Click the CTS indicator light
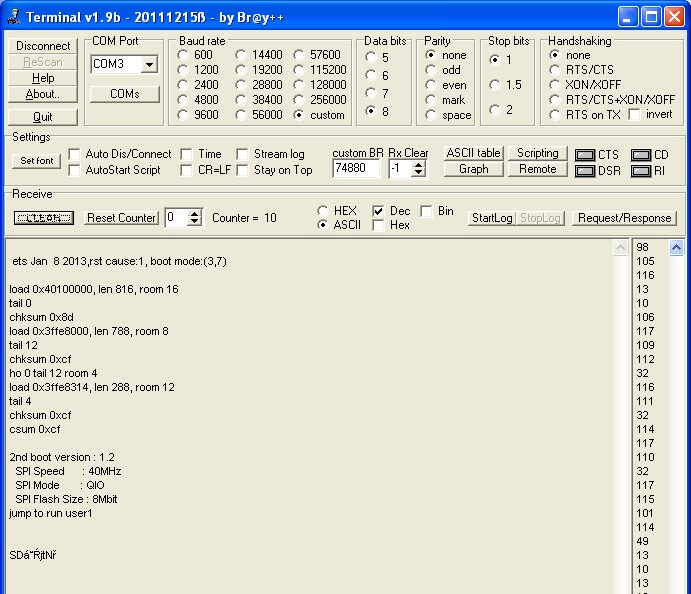The image size is (691, 594). [x=585, y=155]
